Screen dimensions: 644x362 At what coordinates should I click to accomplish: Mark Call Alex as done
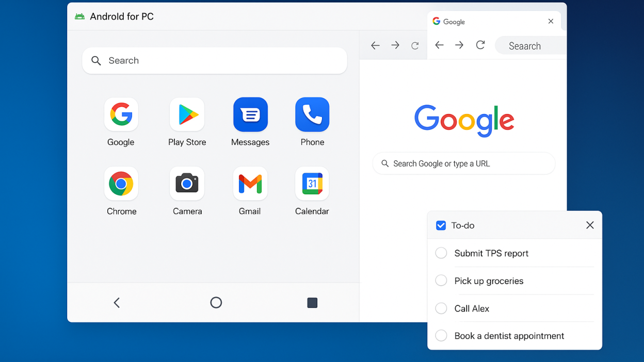tap(441, 308)
